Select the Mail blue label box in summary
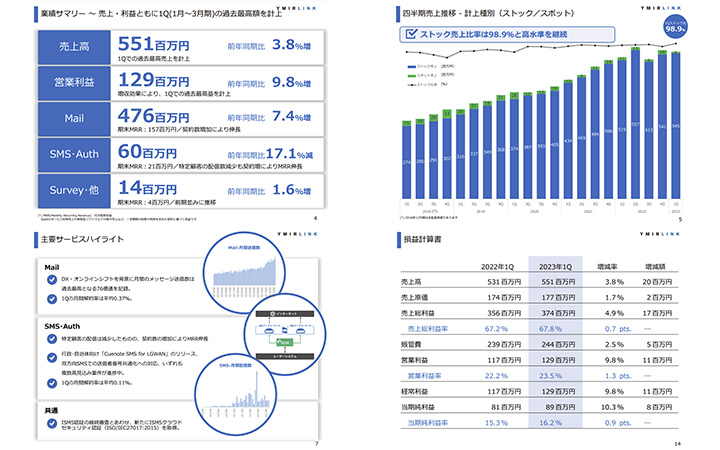 tap(74, 119)
